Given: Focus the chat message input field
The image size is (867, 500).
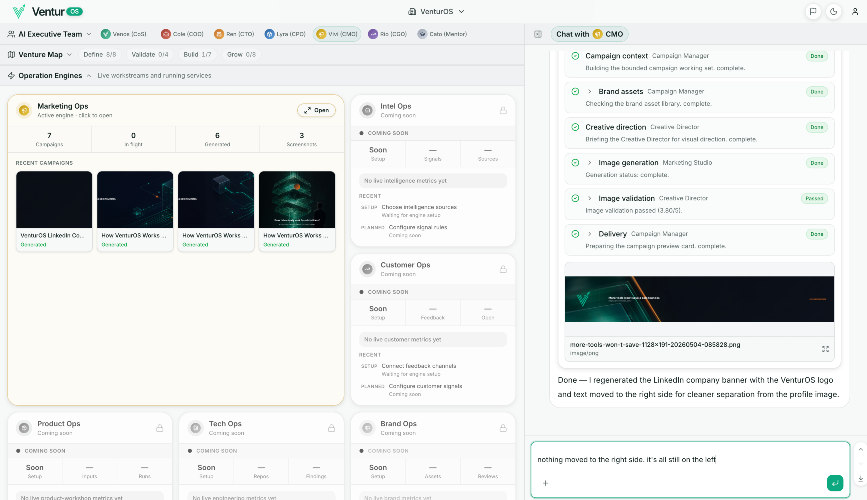Looking at the screenshot, I should click(x=690, y=460).
